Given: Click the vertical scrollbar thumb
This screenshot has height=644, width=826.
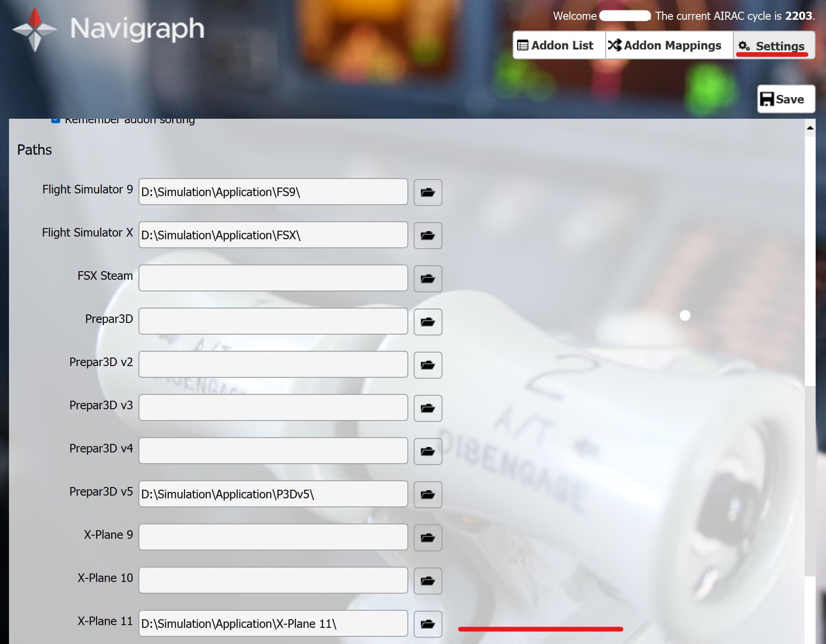Looking at the screenshot, I should (810, 481).
